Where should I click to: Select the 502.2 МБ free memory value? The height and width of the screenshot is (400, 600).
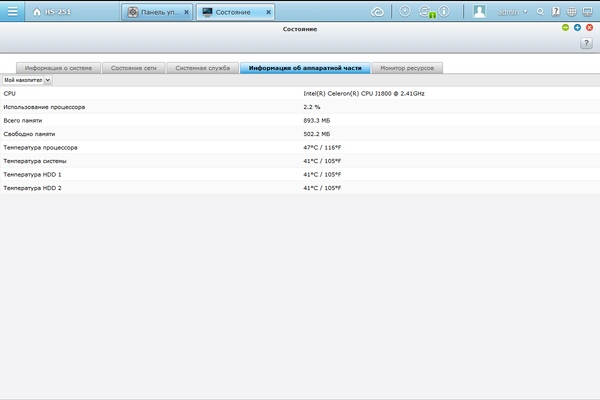tap(316, 134)
